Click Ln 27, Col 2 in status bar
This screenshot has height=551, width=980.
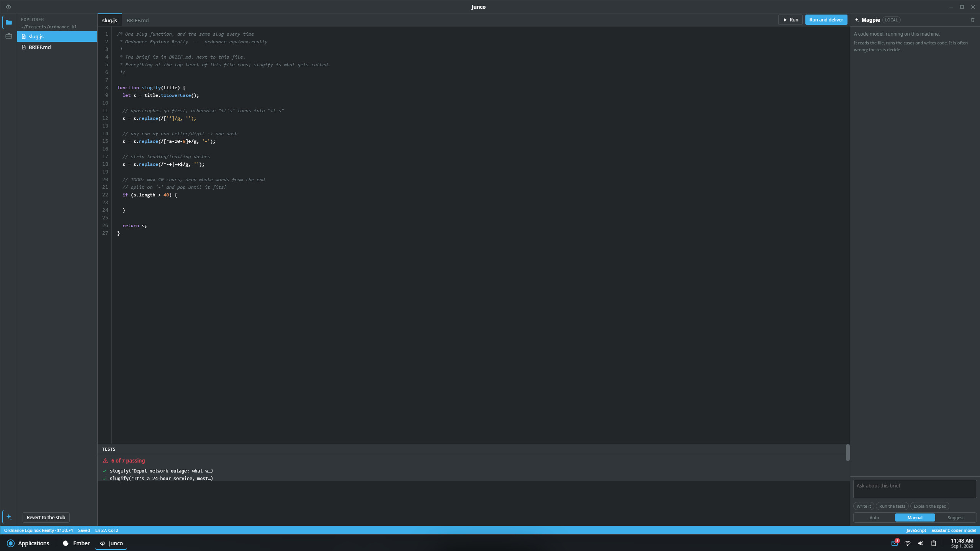(x=106, y=530)
